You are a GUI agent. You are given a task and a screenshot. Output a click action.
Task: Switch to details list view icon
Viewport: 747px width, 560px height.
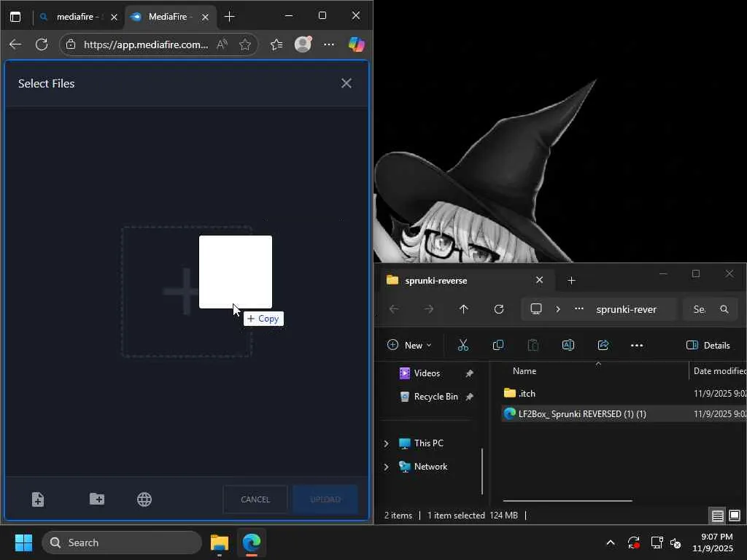pos(718,516)
